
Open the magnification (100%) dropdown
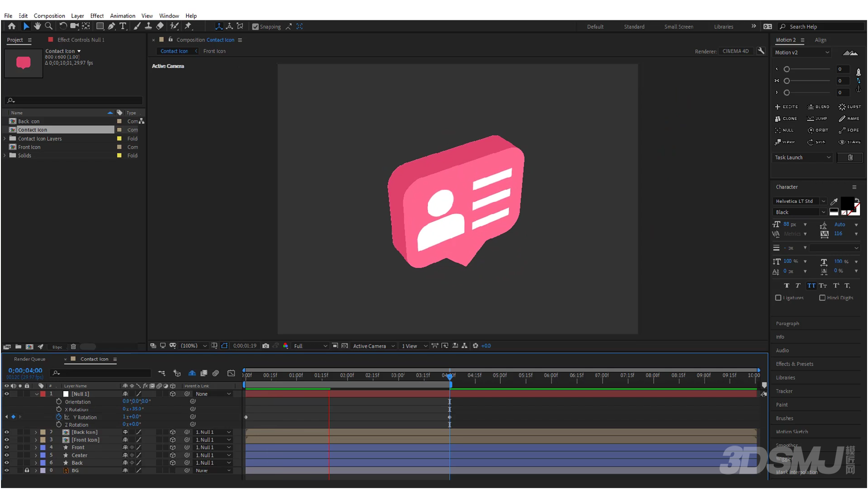(x=194, y=346)
